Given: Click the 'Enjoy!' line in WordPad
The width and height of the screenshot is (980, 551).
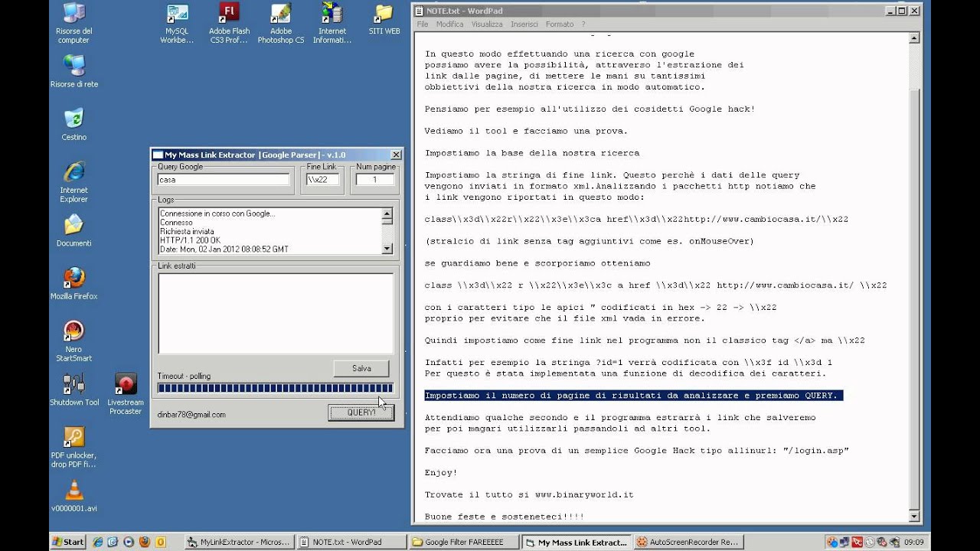Looking at the screenshot, I should [x=441, y=473].
